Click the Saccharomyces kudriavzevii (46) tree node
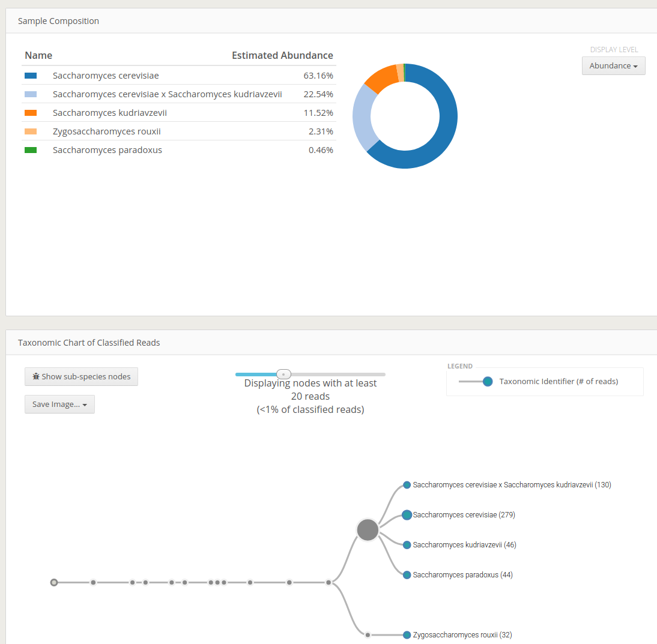The width and height of the screenshot is (657, 644). (x=407, y=545)
